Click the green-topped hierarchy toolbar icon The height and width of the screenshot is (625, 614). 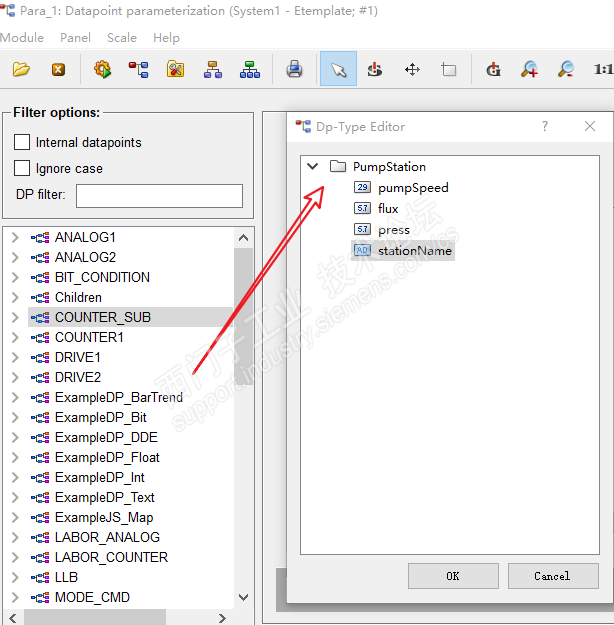coord(250,69)
